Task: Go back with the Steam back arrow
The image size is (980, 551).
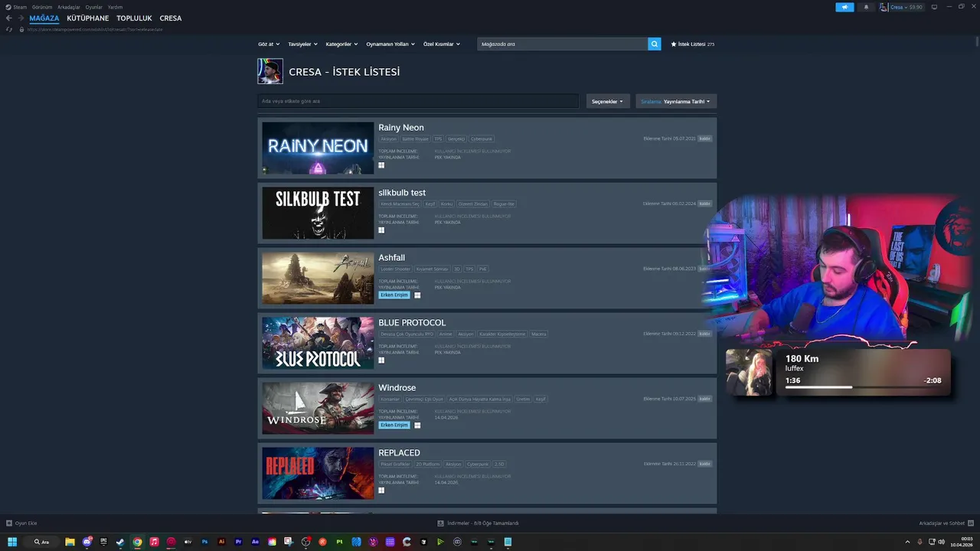Action: [9, 18]
